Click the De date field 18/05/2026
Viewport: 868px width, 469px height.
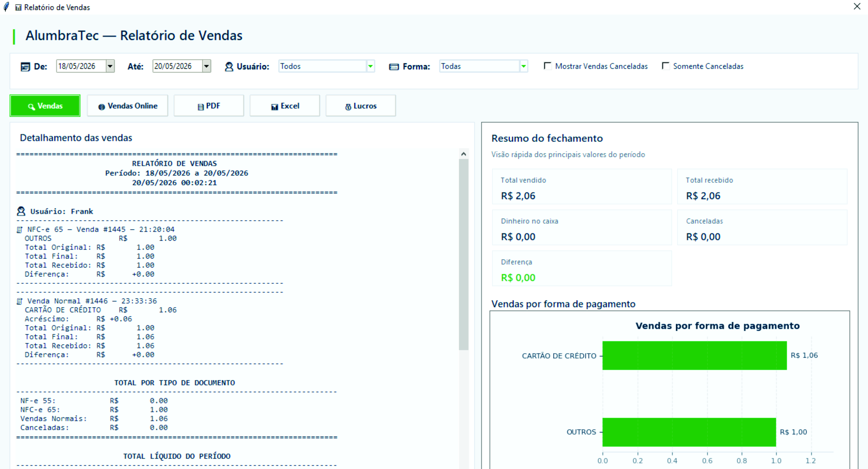81,66
